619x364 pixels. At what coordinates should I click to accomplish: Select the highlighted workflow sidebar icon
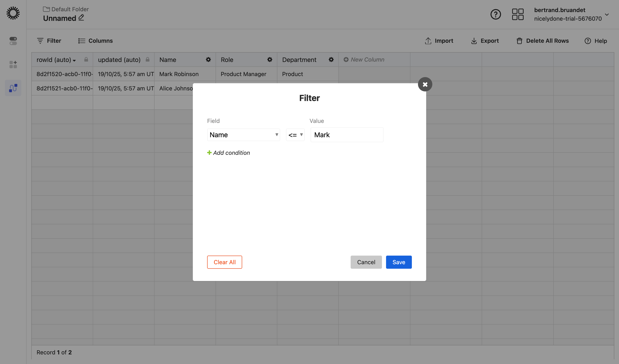coord(13,88)
